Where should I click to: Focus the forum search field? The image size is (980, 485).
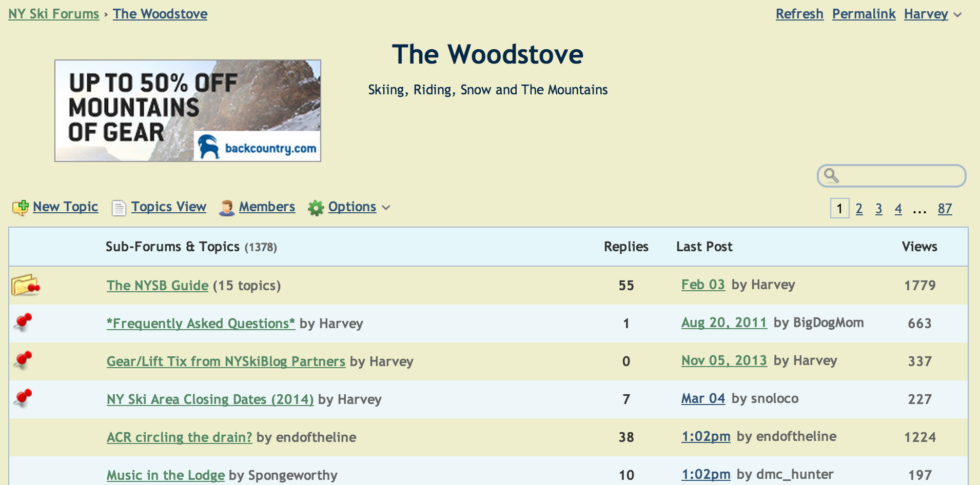(x=900, y=176)
